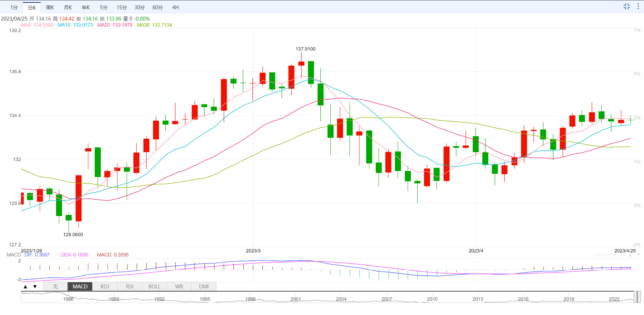Select the 年K yearly chart period
The height and width of the screenshot is (315, 644).
pyautogui.click(x=86, y=7)
